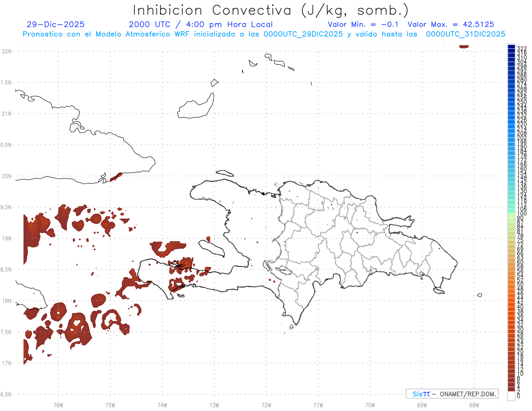Click the title "Inhibicion Convectiva (J/kg, somb.)"
532x411 pixels.
click(x=270, y=11)
